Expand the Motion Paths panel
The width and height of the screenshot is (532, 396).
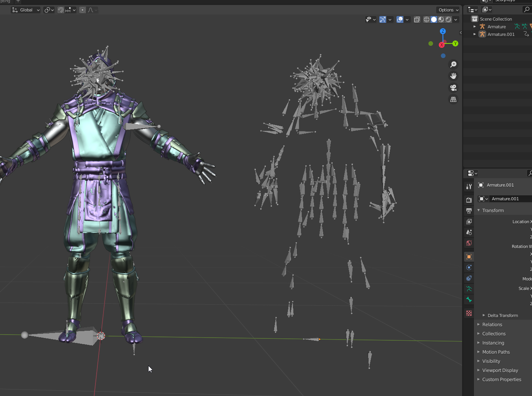[479, 352]
